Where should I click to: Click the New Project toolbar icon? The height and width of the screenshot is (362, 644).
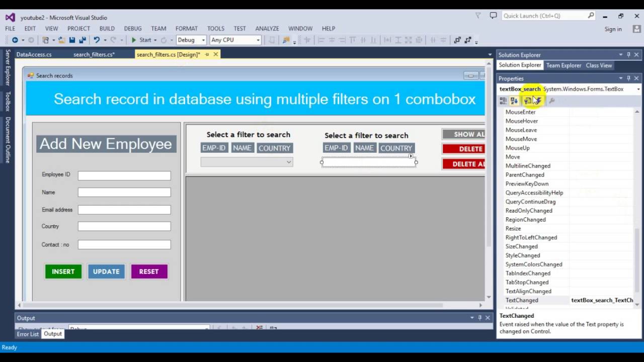(x=46, y=40)
